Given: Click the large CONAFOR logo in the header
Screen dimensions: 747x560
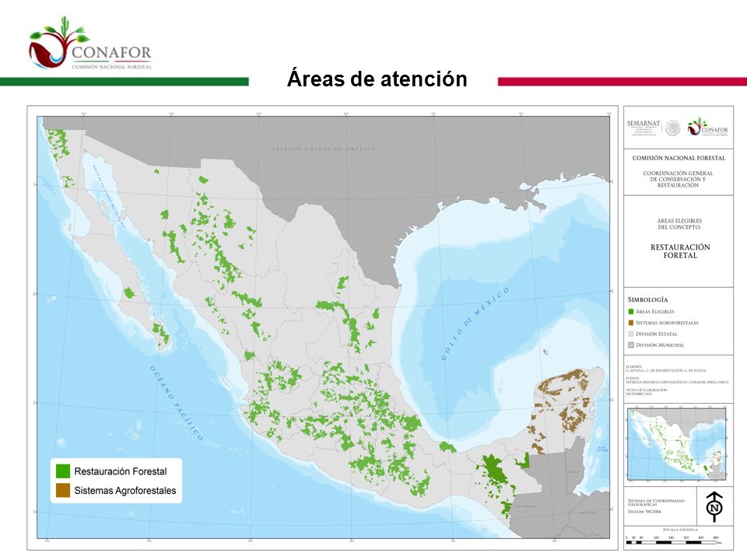Looking at the screenshot, I should point(90,44).
